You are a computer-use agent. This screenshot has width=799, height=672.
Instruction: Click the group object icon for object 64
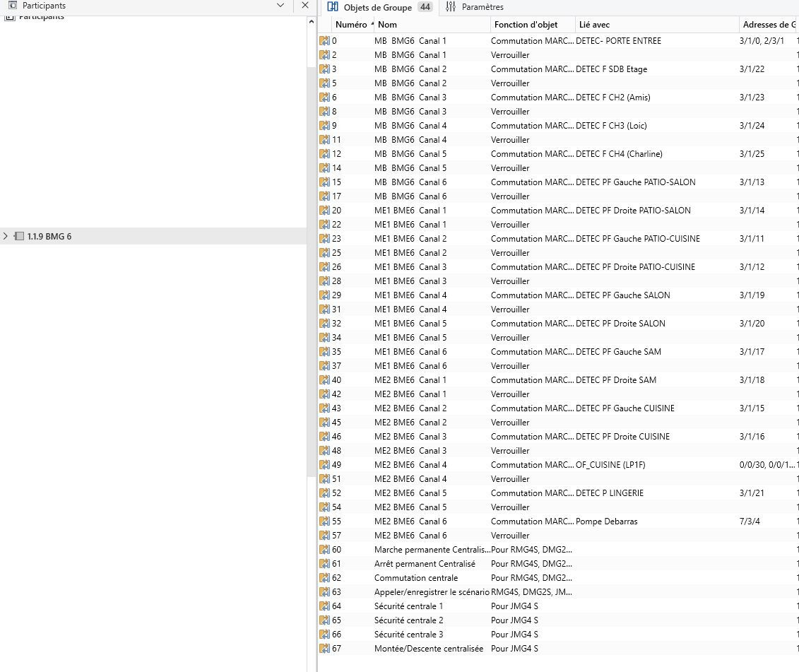point(324,606)
